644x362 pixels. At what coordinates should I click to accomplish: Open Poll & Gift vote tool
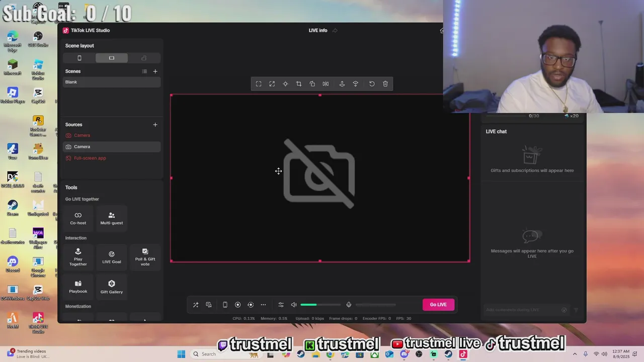coord(145,257)
